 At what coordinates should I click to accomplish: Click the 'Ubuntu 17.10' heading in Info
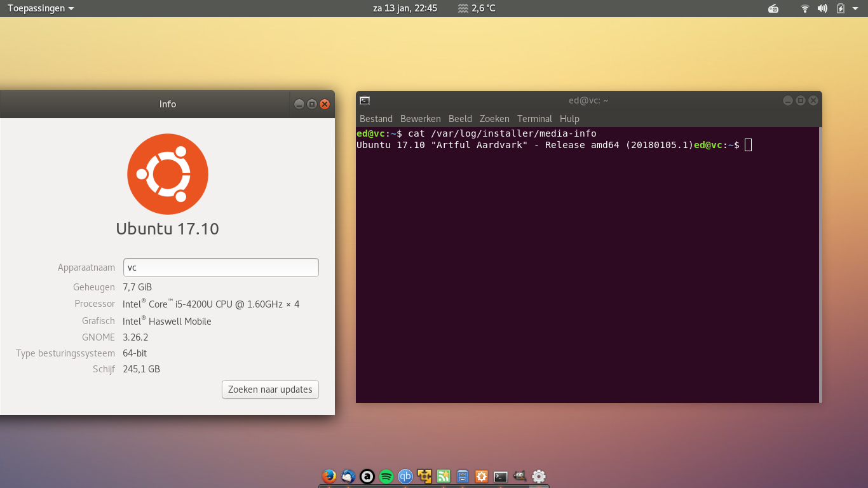point(168,229)
